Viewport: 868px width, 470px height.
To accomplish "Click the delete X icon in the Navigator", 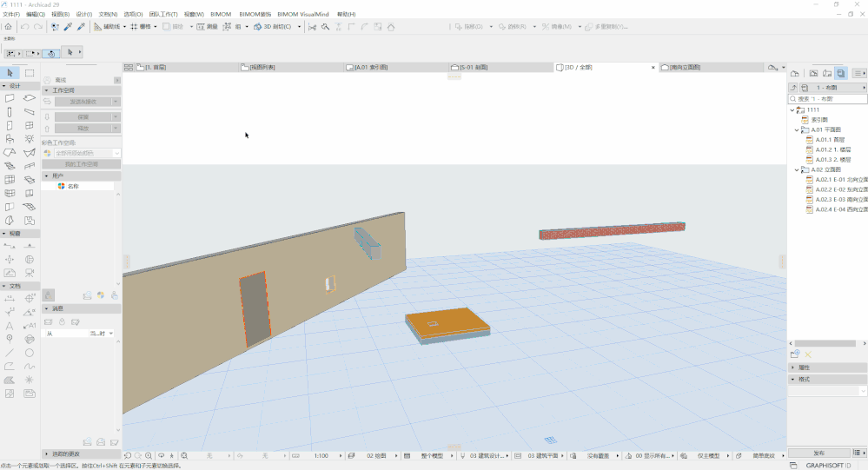I will coord(808,354).
